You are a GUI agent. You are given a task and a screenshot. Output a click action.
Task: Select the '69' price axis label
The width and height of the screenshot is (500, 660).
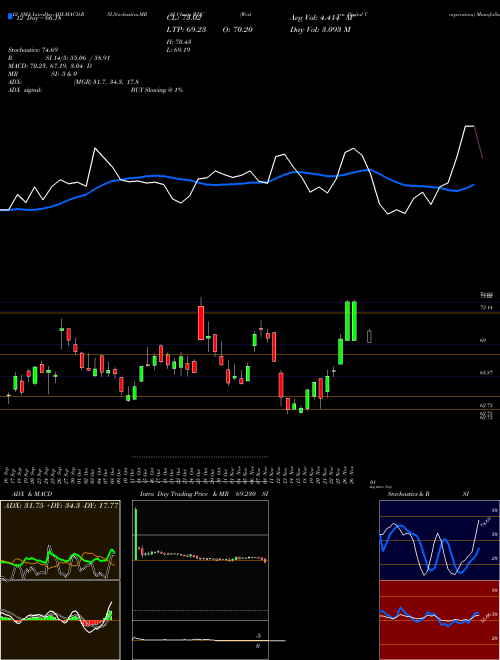tap(483, 340)
